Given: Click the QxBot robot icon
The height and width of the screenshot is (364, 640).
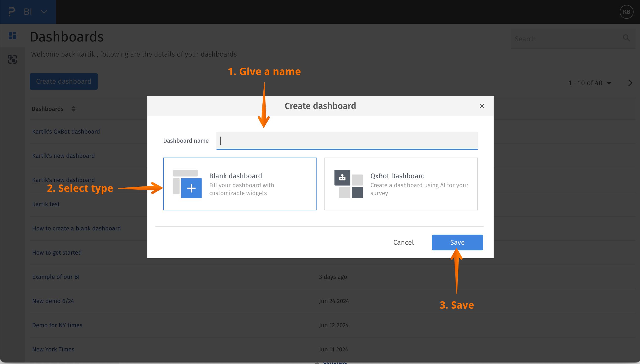Looking at the screenshot, I should tap(342, 178).
